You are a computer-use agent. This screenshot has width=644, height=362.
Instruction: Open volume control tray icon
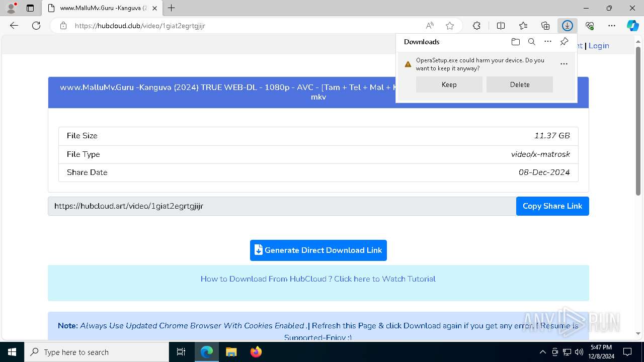[x=579, y=352]
